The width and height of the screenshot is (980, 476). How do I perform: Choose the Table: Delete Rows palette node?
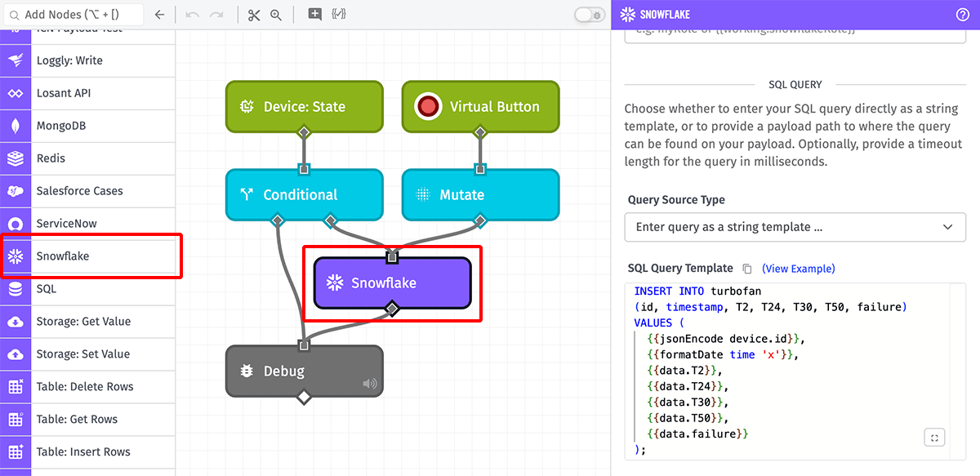click(x=87, y=387)
